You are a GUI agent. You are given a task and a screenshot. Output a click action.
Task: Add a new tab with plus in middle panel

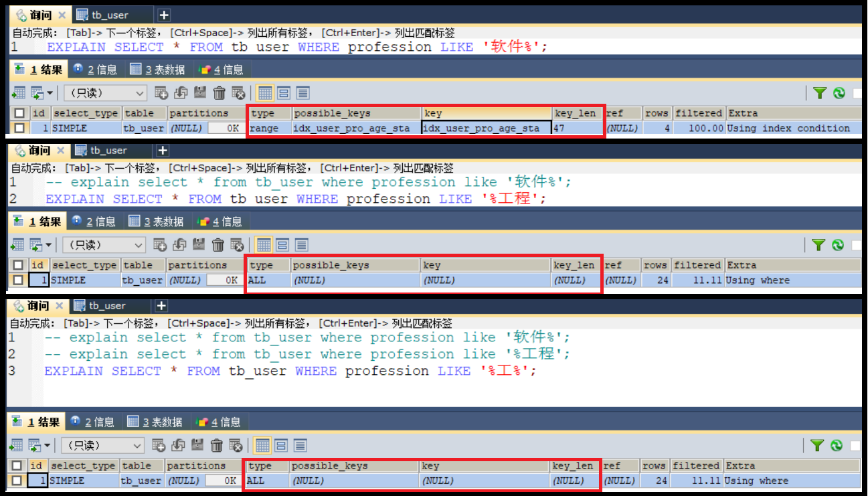click(163, 151)
